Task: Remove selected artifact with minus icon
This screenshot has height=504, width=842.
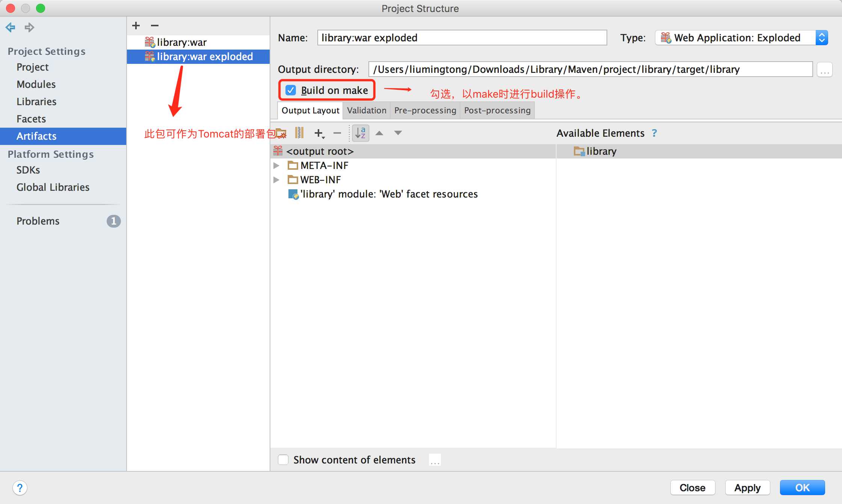Action: (x=155, y=25)
